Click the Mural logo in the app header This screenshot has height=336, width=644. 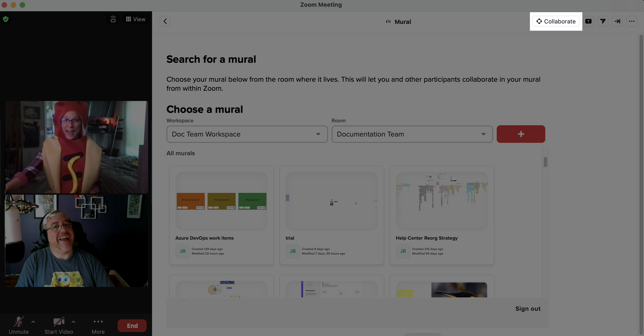(x=388, y=21)
